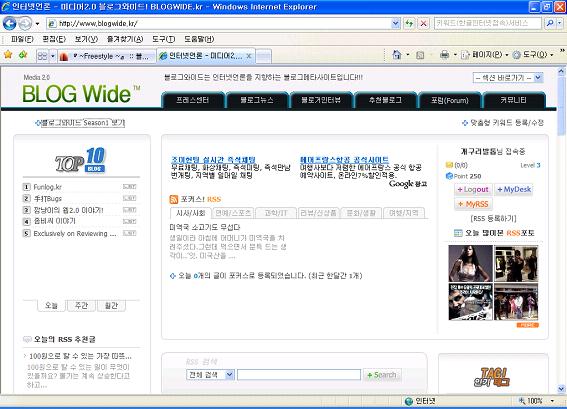Open the 섹션 바로가기 dropdown
Screen dimensions: 567x409
[508, 78]
